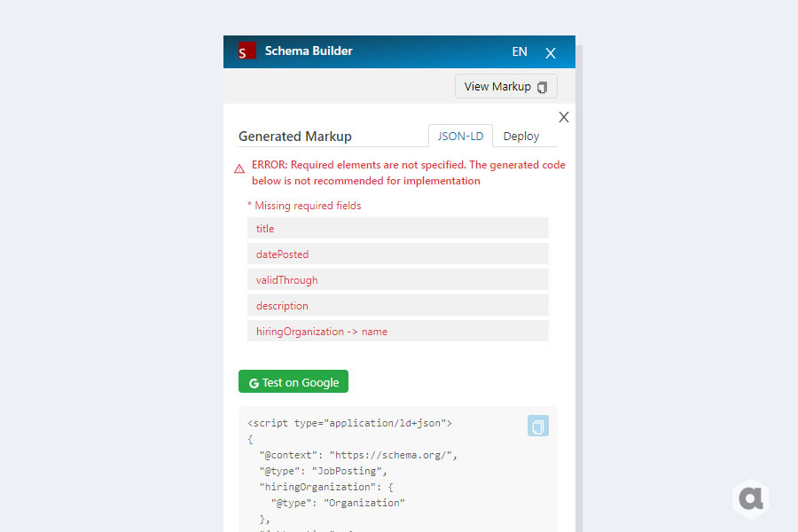798x532 pixels.
Task: Switch to the Deploy tab
Action: pos(521,137)
